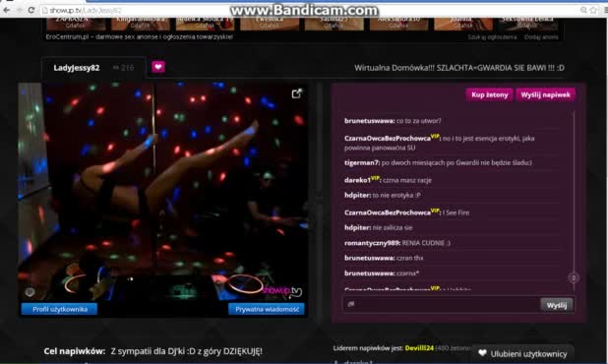Image resolution: width=608 pixels, height=364 pixels.
Task: Open the Devilll24 tip leader link
Action: pos(419,348)
